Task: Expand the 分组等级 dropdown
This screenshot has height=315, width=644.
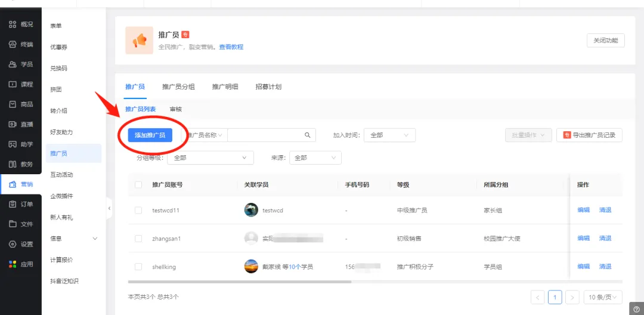Action: [210, 157]
